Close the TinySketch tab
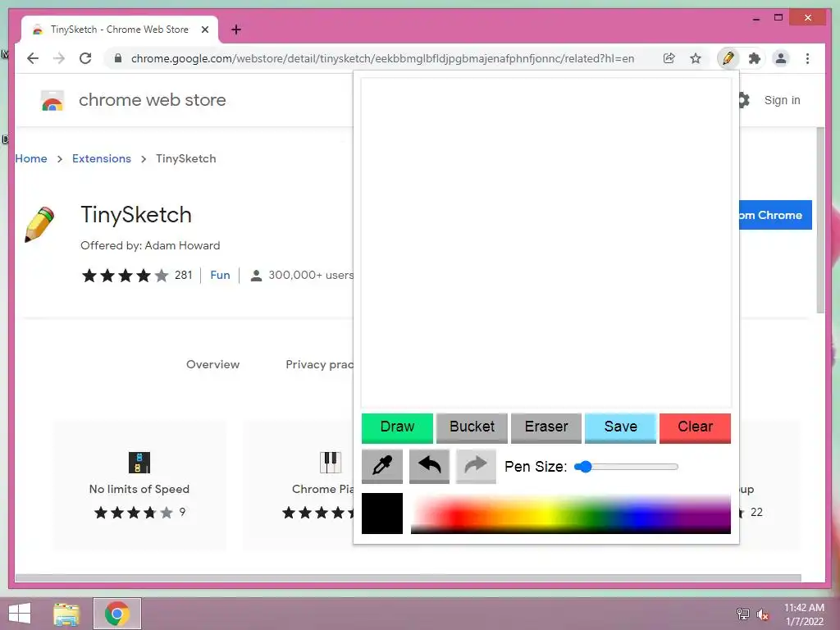Viewport: 840px width, 630px height. pos(204,30)
